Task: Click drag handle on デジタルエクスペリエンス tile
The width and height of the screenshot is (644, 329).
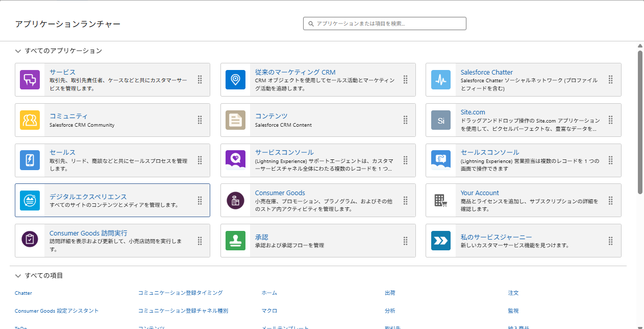Action: (x=200, y=200)
